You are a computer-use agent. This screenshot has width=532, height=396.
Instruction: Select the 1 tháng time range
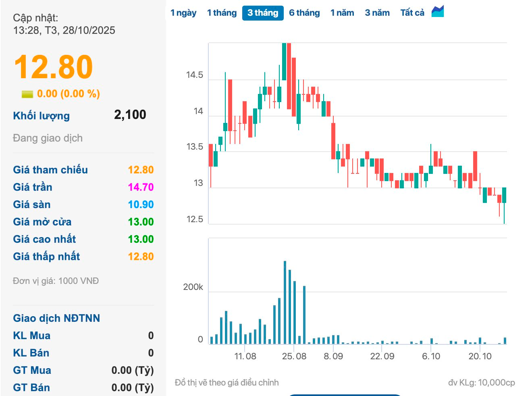pyautogui.click(x=222, y=13)
